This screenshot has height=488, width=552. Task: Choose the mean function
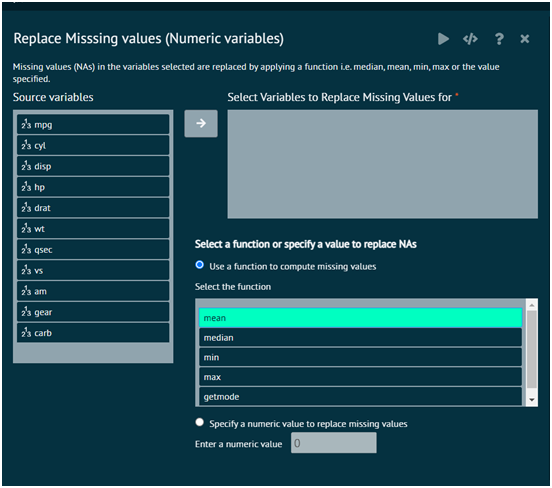360,318
